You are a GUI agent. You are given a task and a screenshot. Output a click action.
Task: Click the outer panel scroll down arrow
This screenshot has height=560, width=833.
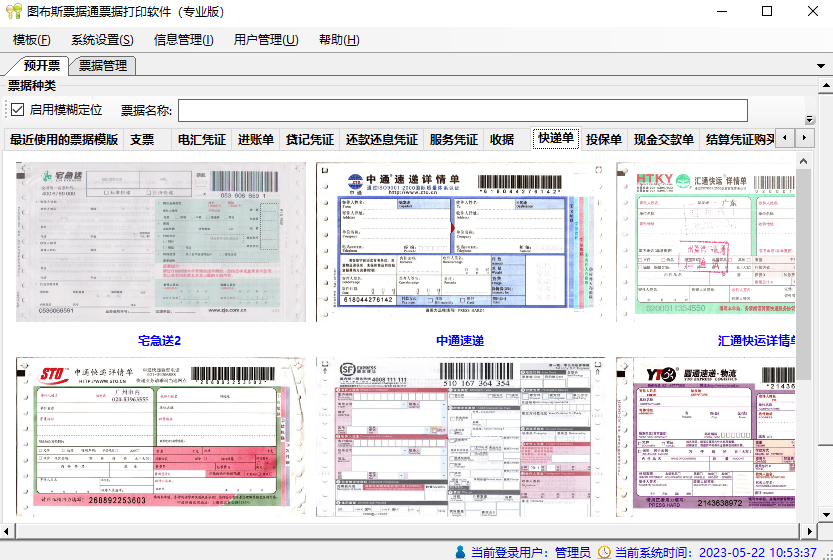826,514
